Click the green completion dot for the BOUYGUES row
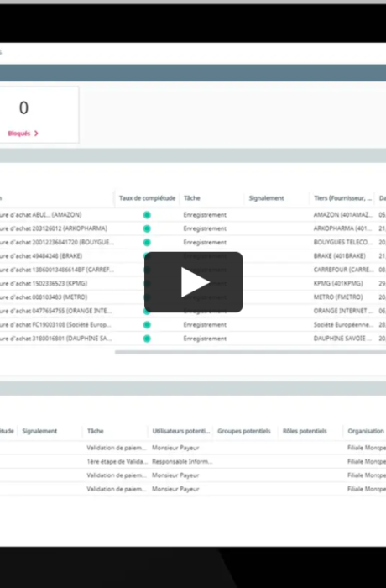386x588 pixels. click(x=147, y=243)
